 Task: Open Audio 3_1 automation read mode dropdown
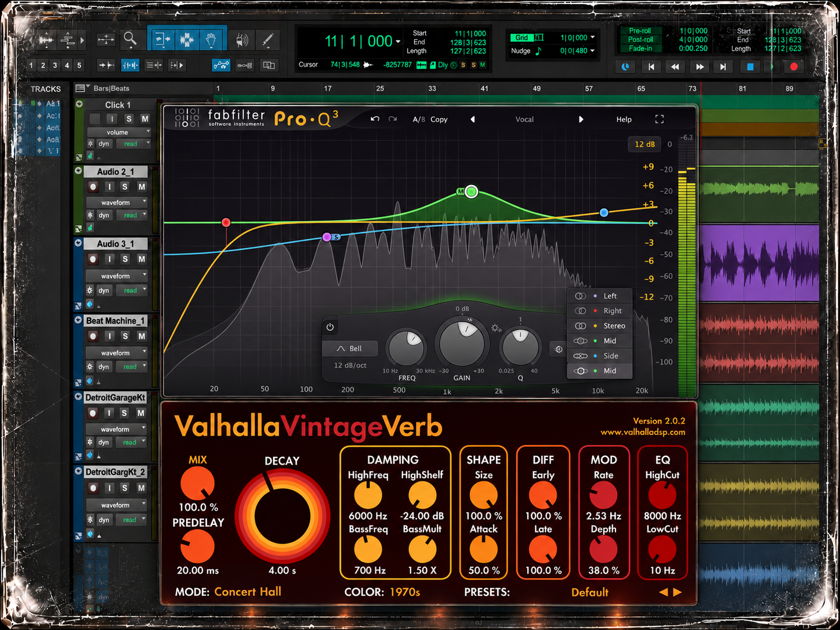tap(133, 290)
